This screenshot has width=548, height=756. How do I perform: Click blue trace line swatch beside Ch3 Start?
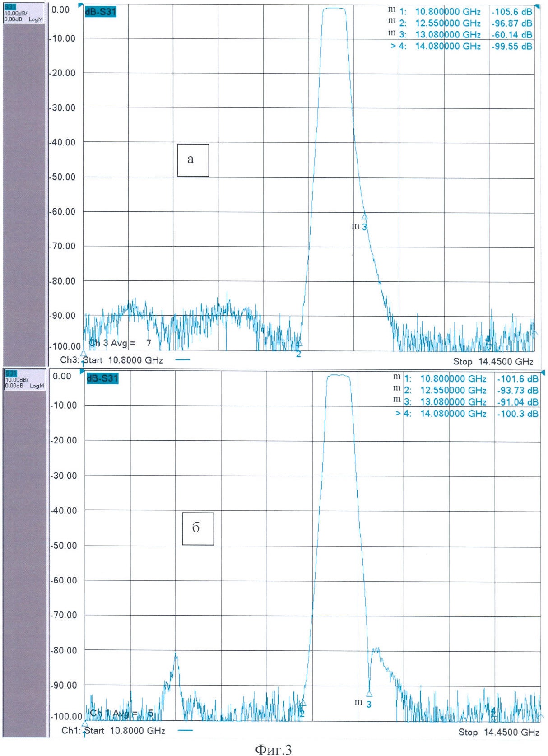(x=182, y=360)
